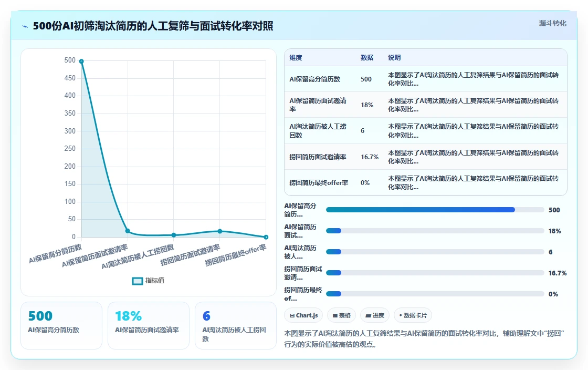Click the chart point at value 500

pos(81,61)
